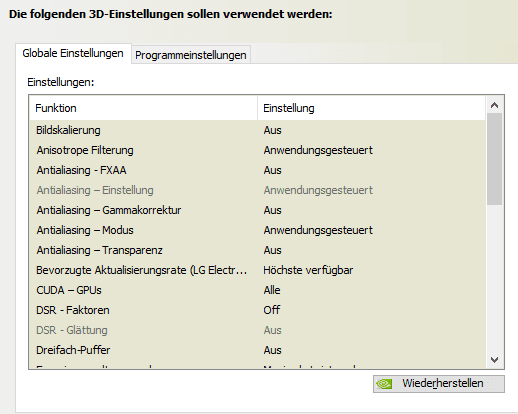Select the Antialiasing - FXAA row

tap(257, 170)
